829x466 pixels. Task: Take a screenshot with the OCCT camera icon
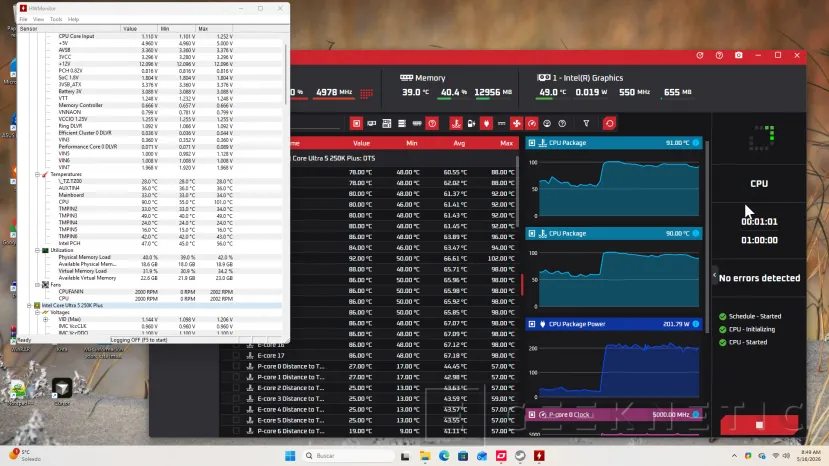(x=739, y=55)
